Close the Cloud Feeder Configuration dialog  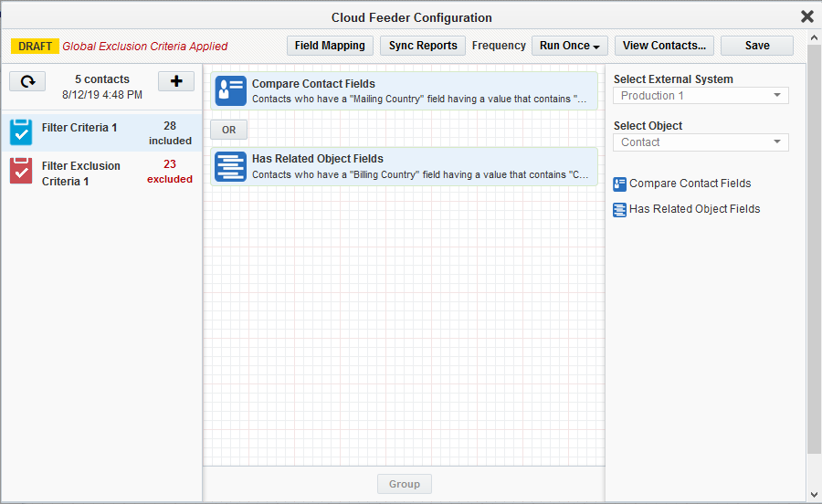click(x=806, y=16)
